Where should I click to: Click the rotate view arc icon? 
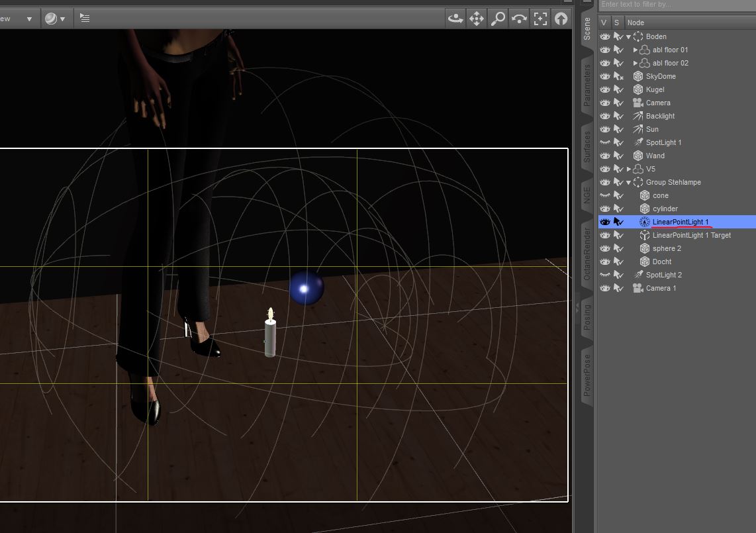(x=519, y=19)
